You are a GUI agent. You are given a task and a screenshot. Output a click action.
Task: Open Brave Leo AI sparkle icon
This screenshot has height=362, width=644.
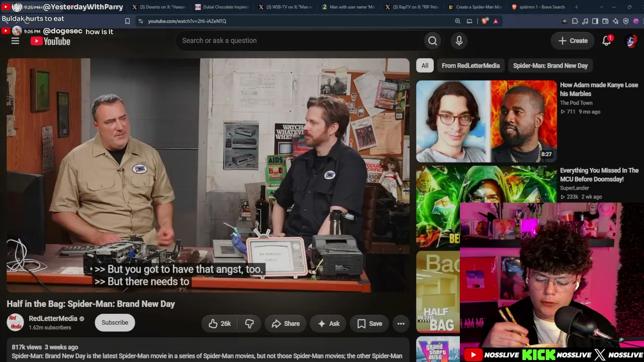615,21
